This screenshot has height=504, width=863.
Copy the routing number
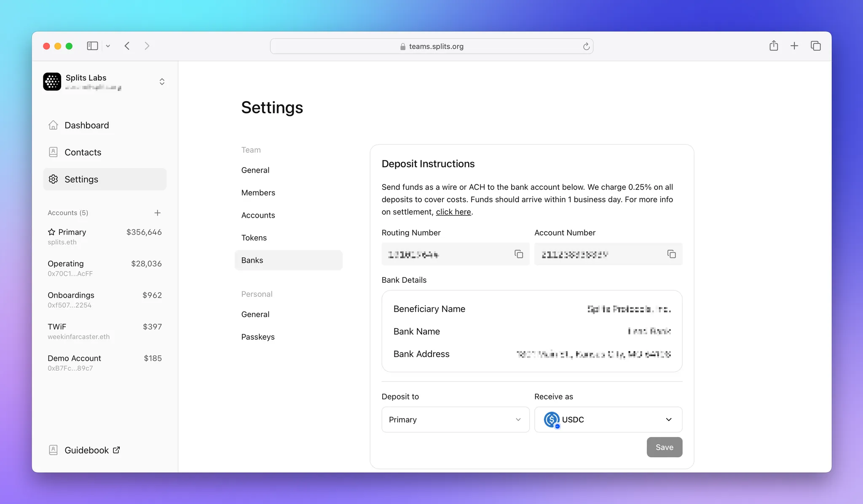coord(519,254)
